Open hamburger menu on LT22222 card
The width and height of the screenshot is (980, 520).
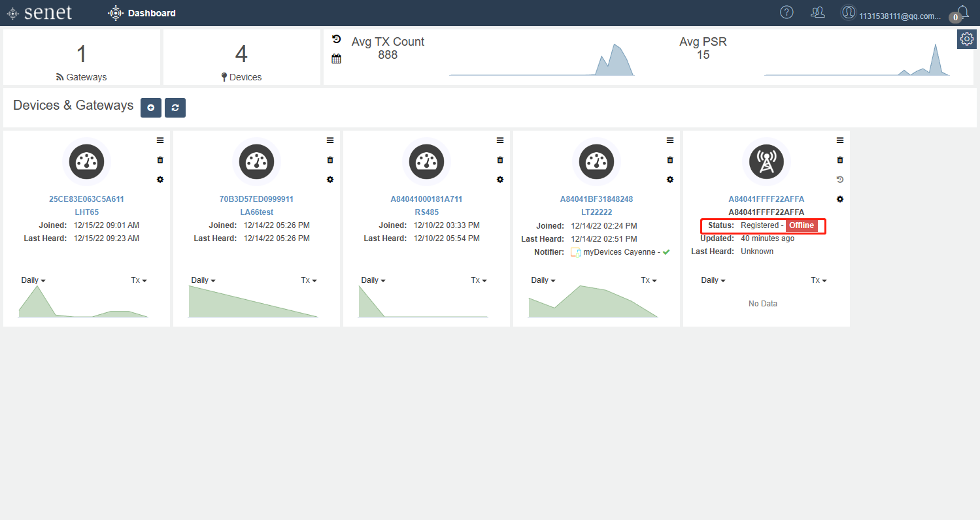(x=670, y=140)
